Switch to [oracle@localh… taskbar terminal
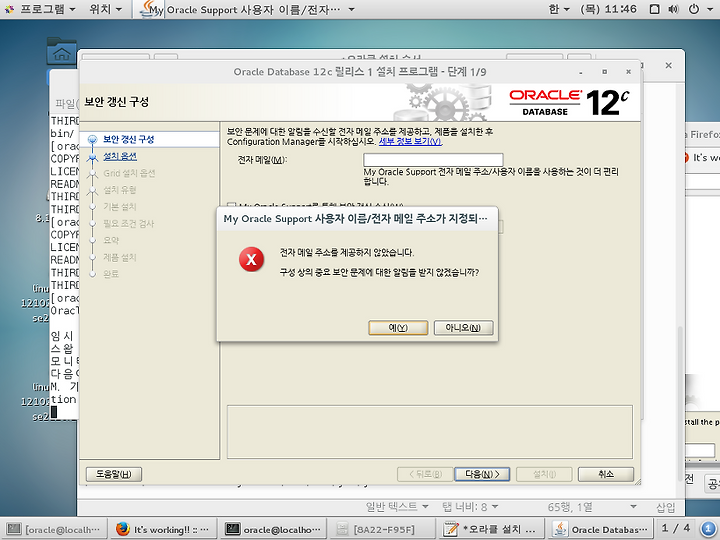Image resolution: width=720 pixels, height=540 pixels. click(54, 529)
